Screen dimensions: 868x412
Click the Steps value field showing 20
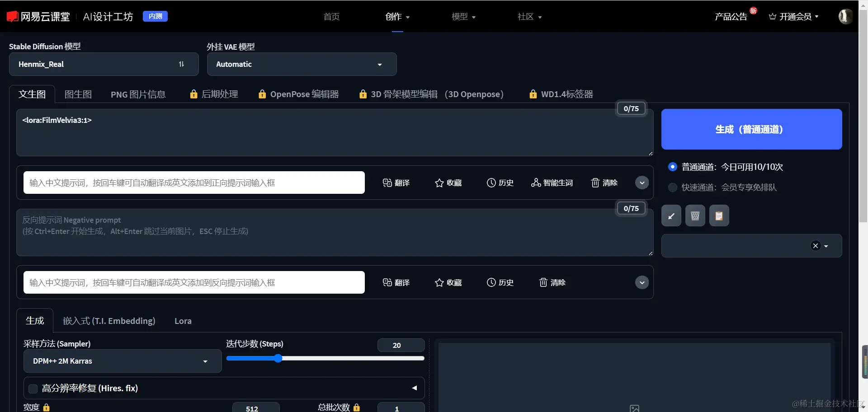coord(401,345)
